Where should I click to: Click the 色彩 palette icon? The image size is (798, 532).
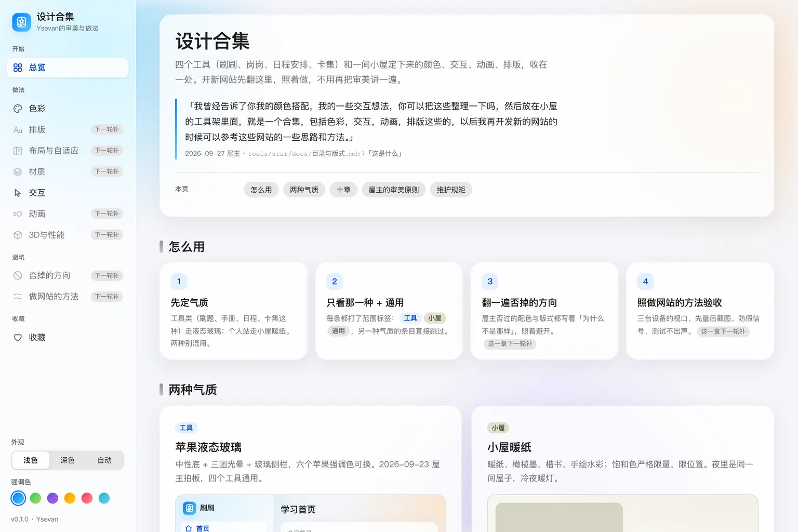pyautogui.click(x=18, y=109)
